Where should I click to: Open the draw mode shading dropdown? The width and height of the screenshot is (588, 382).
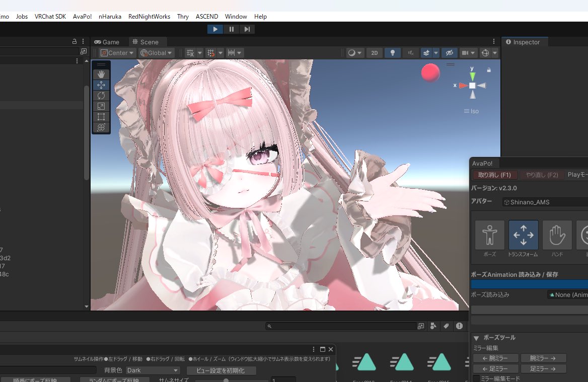click(354, 53)
